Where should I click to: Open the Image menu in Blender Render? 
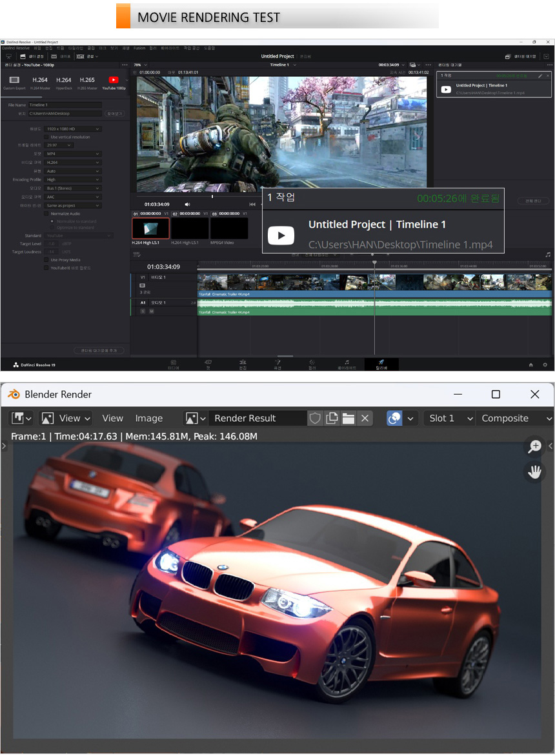(x=148, y=419)
